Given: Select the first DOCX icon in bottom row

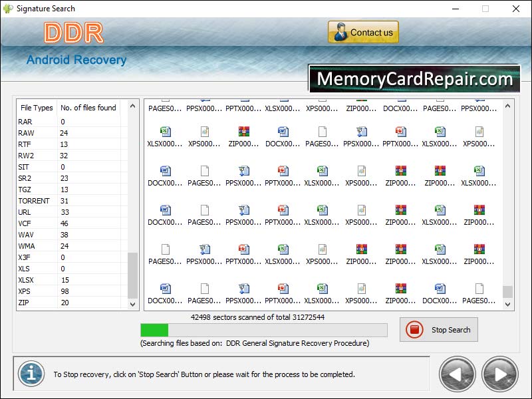Looking at the screenshot, I should point(165,289).
